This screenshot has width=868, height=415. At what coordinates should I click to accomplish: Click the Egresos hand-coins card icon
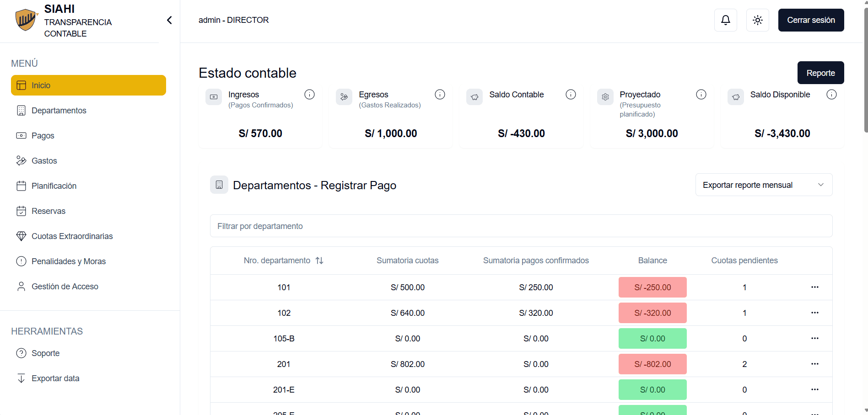coord(344,97)
